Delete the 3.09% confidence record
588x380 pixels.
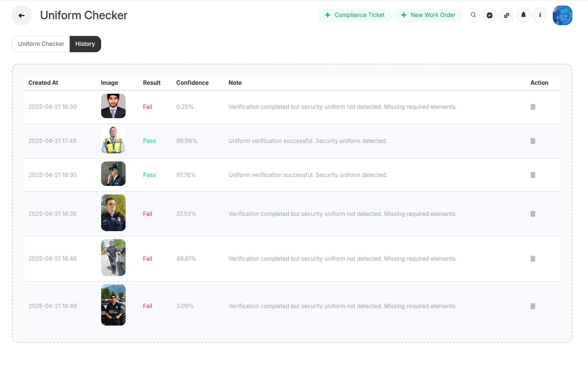pos(533,306)
